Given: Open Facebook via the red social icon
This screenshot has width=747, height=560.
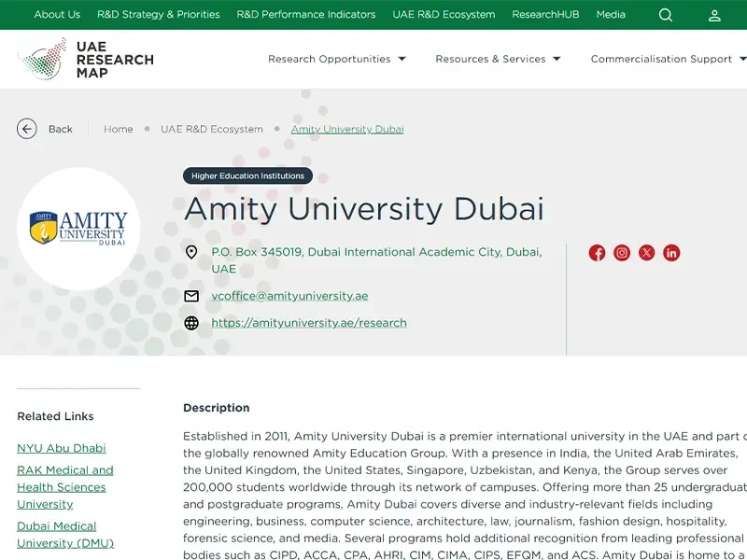Looking at the screenshot, I should [597, 252].
